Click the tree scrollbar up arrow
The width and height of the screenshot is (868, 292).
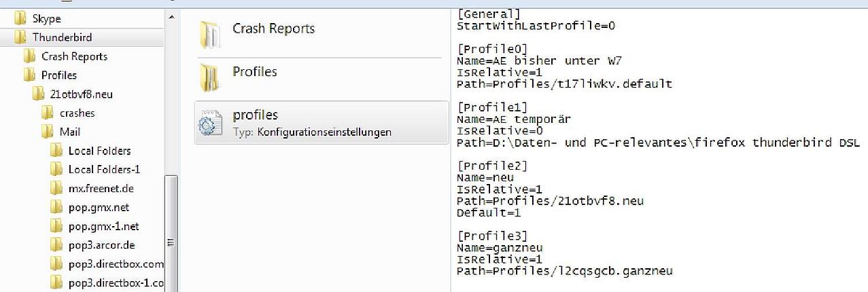coord(171,16)
